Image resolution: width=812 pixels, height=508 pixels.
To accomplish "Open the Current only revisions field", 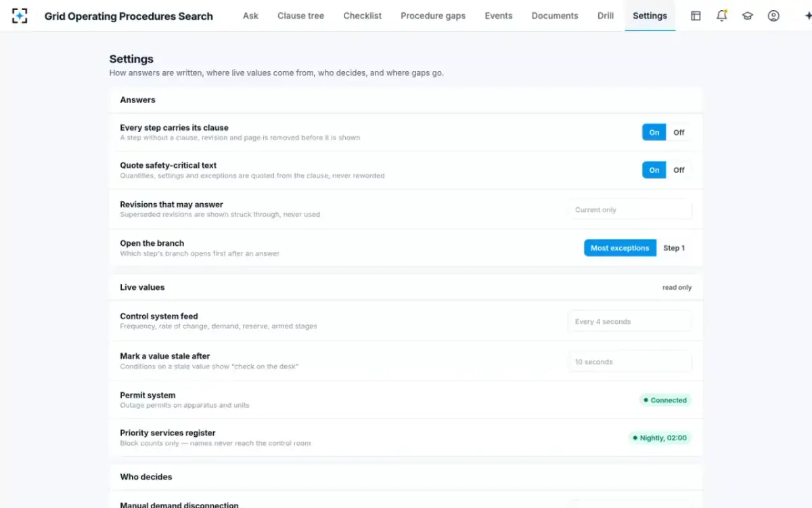I will coord(630,209).
